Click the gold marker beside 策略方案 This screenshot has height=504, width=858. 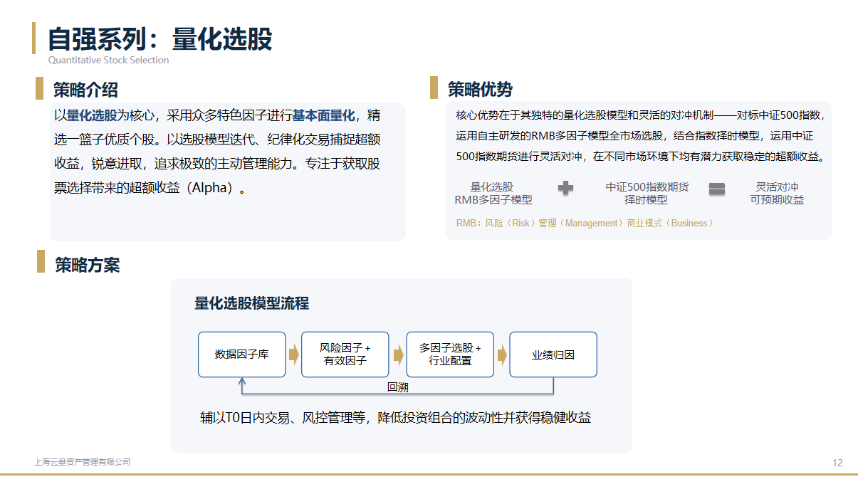[41, 261]
